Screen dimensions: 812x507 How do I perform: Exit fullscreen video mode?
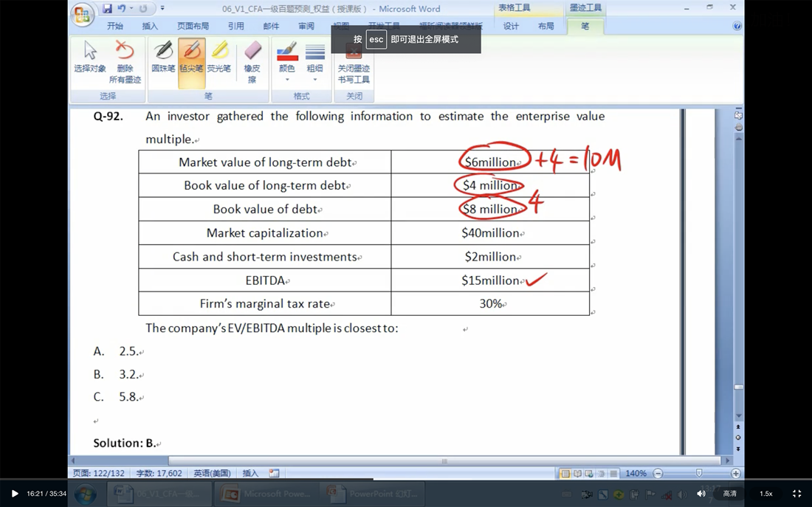point(797,494)
